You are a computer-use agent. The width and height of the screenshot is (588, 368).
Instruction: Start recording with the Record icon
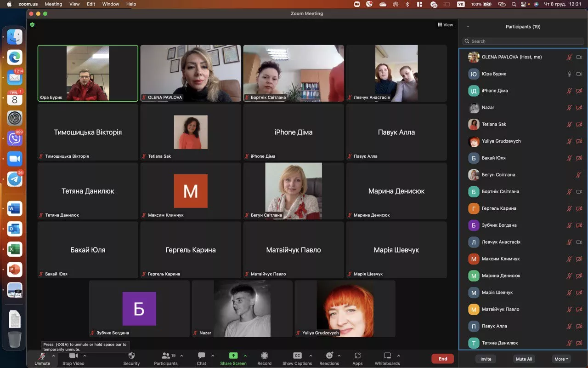[264, 356]
